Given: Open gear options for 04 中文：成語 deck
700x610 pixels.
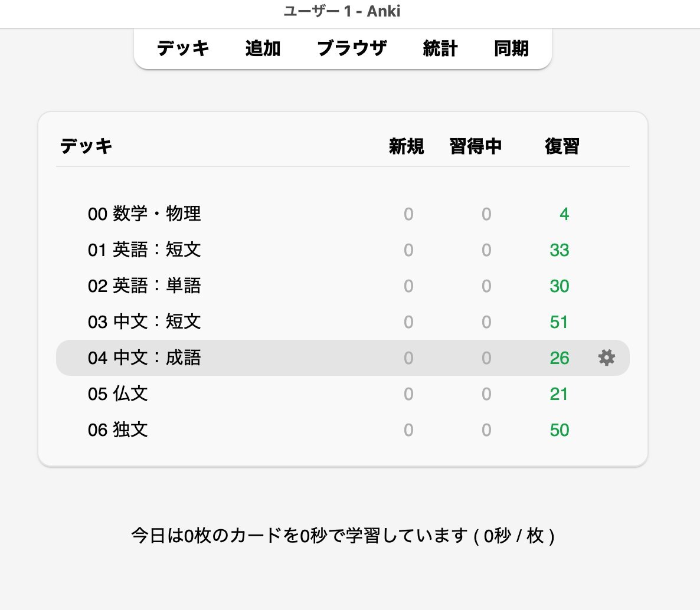Looking at the screenshot, I should point(606,358).
